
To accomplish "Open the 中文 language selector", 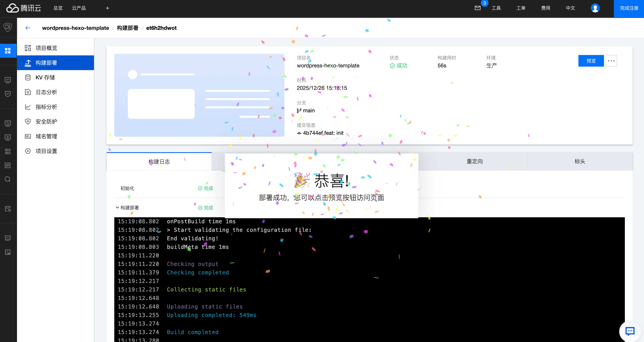I will tap(570, 8).
